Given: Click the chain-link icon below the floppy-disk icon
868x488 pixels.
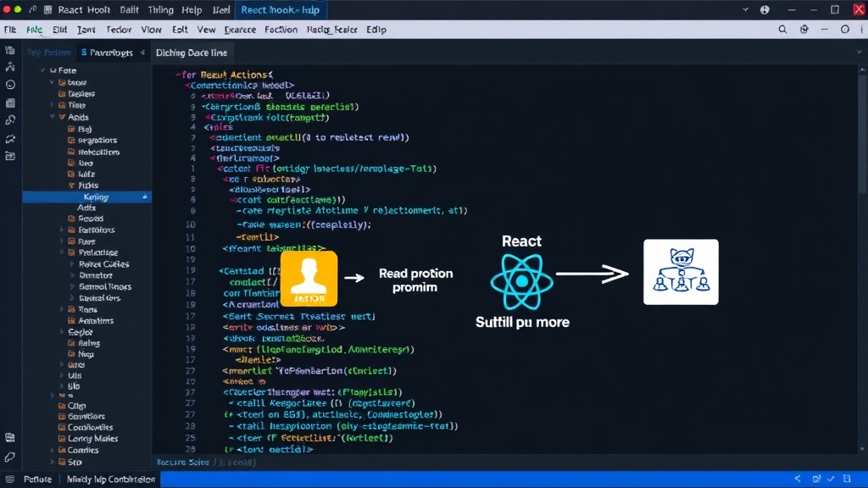Looking at the screenshot, I should tap(10, 120).
